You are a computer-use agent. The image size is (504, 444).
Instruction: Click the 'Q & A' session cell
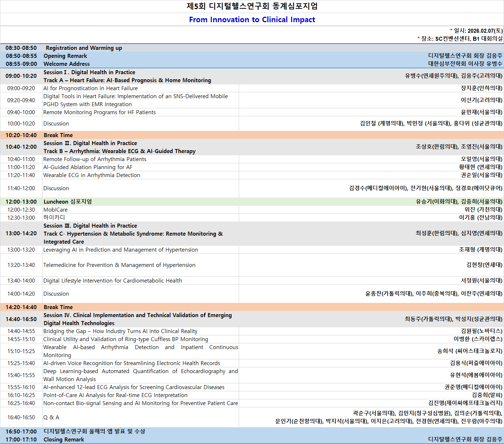click(51, 417)
